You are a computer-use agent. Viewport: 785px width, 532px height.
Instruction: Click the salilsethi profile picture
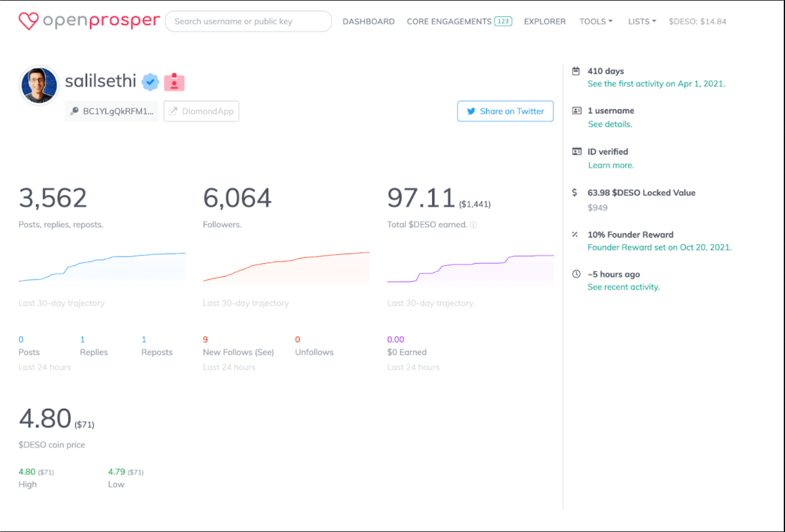[x=39, y=85]
